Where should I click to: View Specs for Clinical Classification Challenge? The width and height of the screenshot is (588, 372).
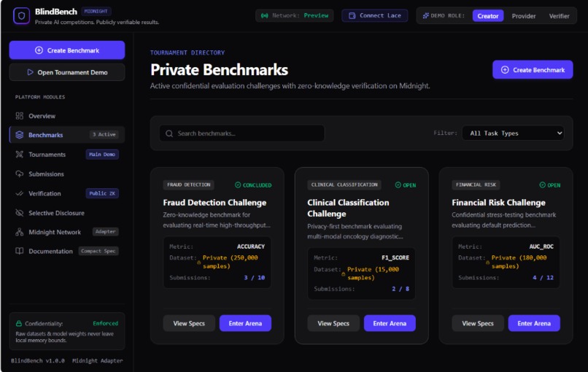click(333, 323)
